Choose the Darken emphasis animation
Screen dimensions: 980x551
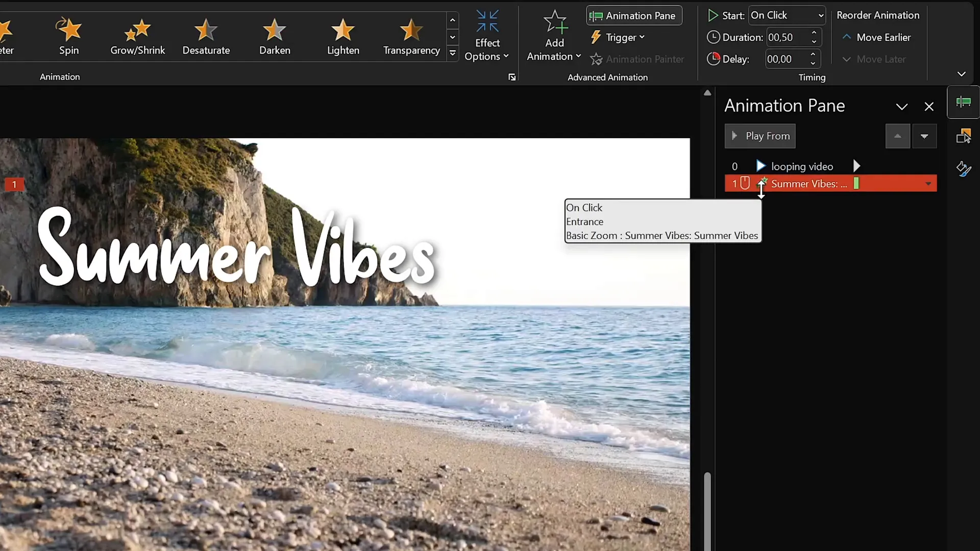[275, 37]
